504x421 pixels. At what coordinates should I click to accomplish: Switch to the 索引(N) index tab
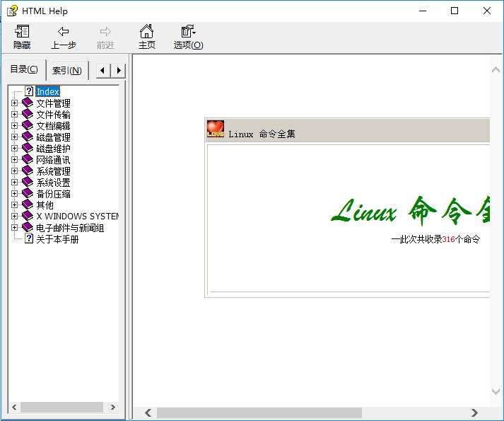coord(67,71)
